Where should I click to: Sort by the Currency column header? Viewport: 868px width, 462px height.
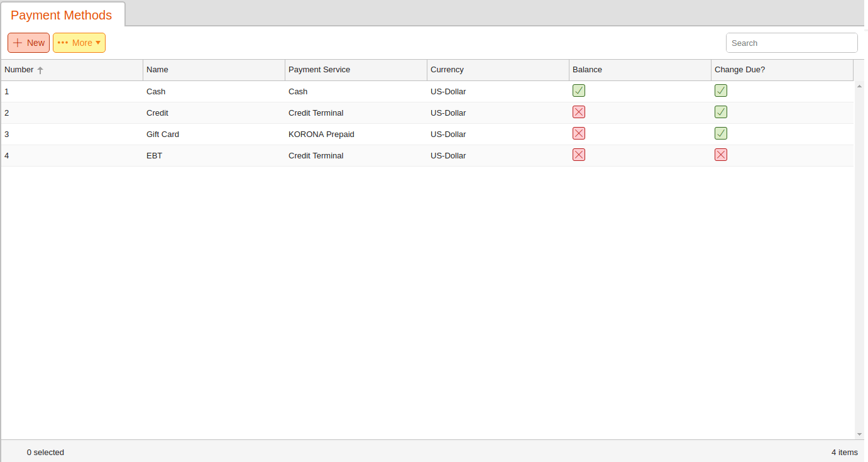(498, 70)
